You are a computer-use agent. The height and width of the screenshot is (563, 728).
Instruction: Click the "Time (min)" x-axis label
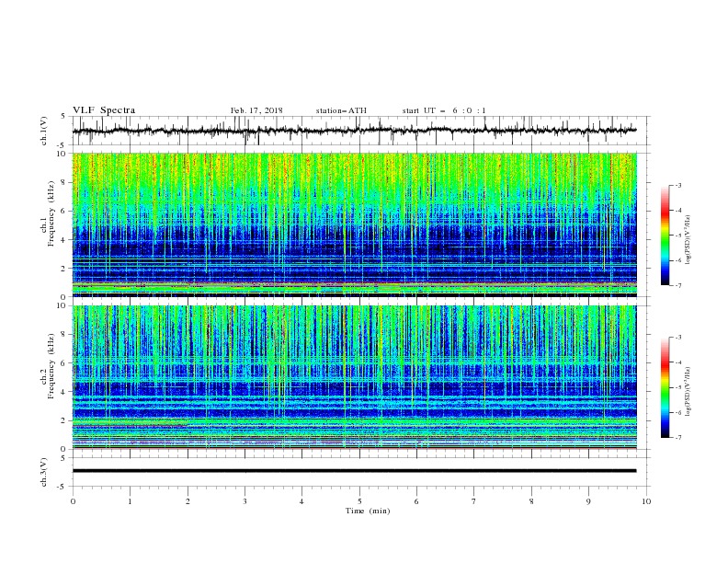tap(368, 511)
